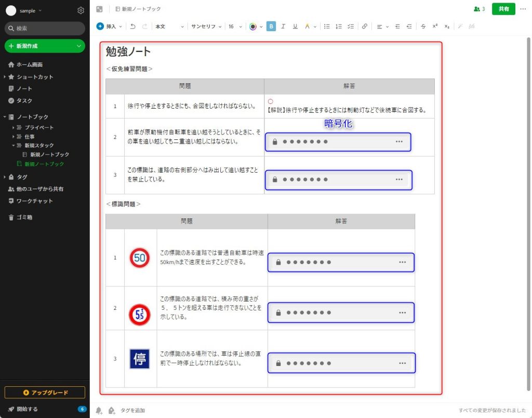Viewport: 532px width, 418px height.
Task: View the shared members count icon
Action: click(479, 9)
